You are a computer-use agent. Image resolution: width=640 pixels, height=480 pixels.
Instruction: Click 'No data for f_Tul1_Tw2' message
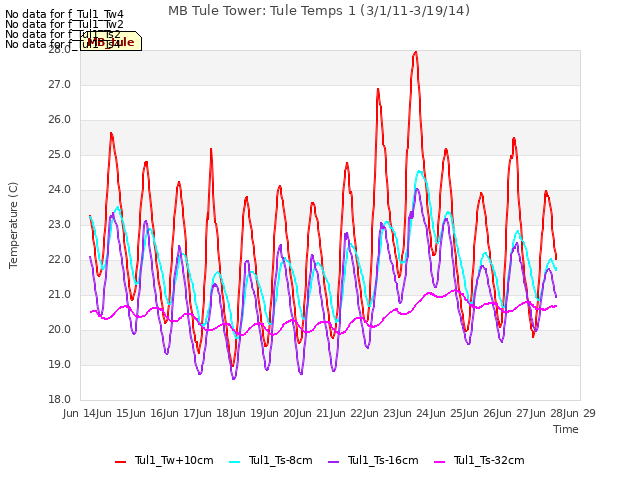pos(64,24)
